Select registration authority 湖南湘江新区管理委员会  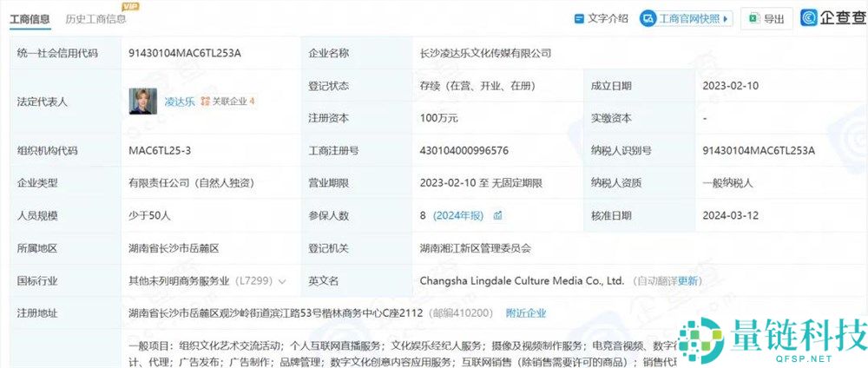[x=476, y=248]
